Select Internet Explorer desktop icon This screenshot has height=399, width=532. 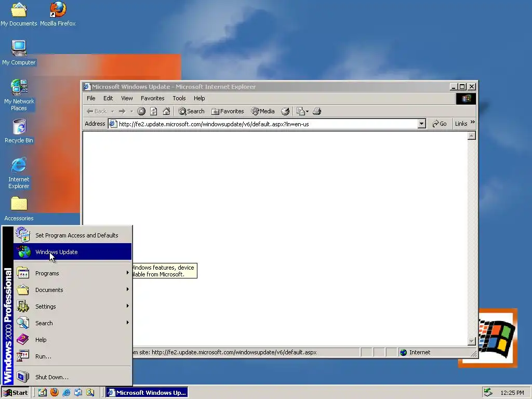19,173
